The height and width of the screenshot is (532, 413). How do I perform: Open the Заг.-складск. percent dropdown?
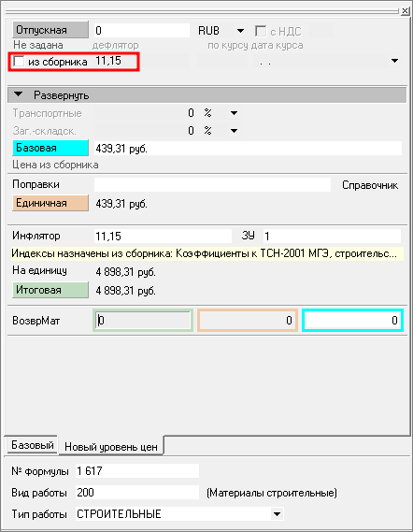pos(234,131)
